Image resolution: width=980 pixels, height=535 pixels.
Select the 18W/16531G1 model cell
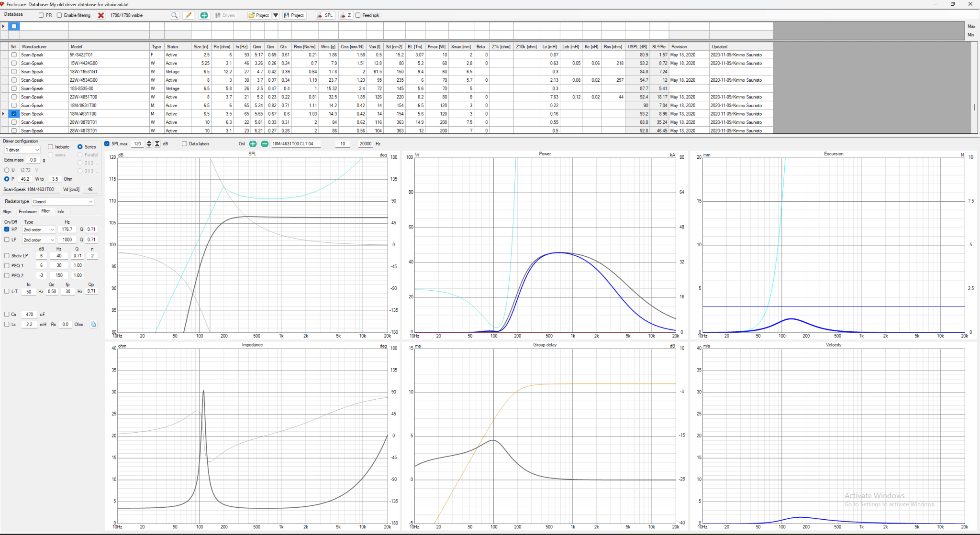pyautogui.click(x=109, y=72)
